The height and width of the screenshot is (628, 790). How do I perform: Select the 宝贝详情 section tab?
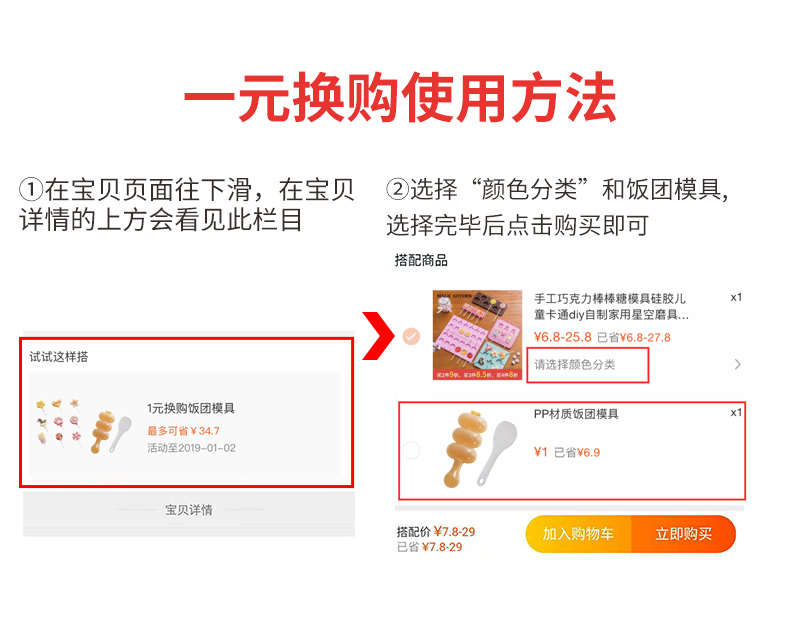(x=188, y=510)
